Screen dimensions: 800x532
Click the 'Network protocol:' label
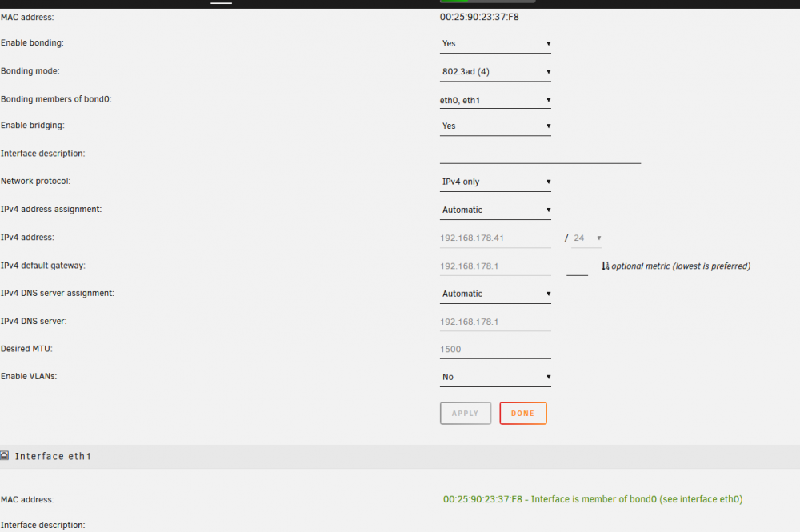pos(36,181)
